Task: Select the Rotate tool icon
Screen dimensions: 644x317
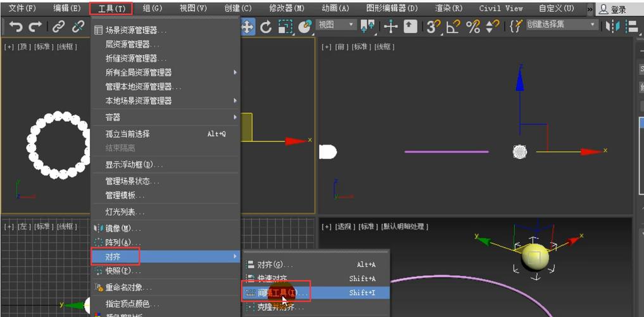Action: click(266, 27)
